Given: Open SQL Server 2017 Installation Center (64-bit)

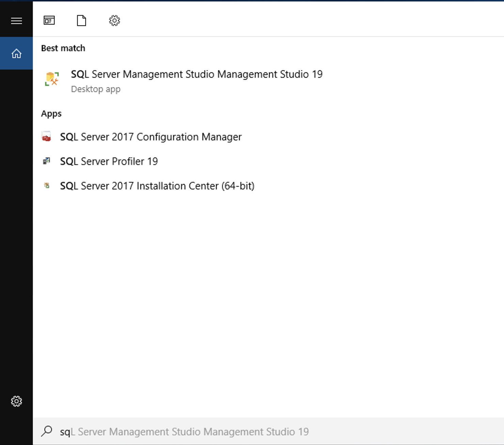Looking at the screenshot, I should 268,186.
